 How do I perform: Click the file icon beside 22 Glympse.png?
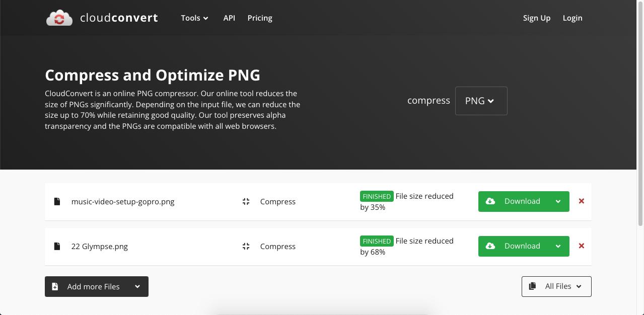57,246
